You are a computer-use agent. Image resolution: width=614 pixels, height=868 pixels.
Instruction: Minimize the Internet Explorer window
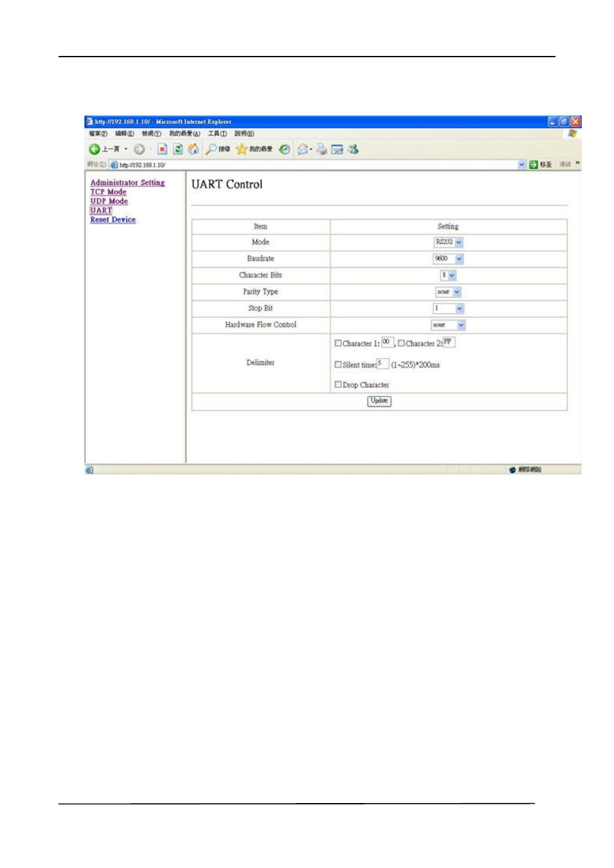(553, 122)
